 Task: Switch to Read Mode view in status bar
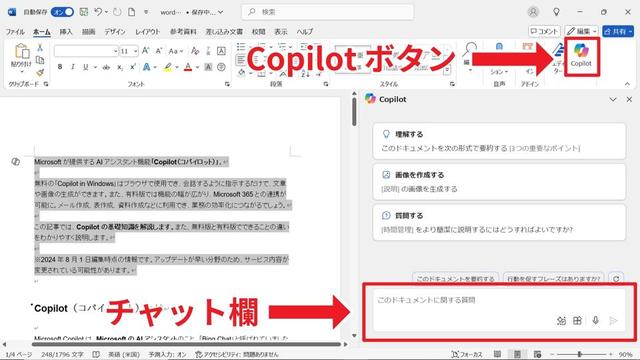coord(497,354)
